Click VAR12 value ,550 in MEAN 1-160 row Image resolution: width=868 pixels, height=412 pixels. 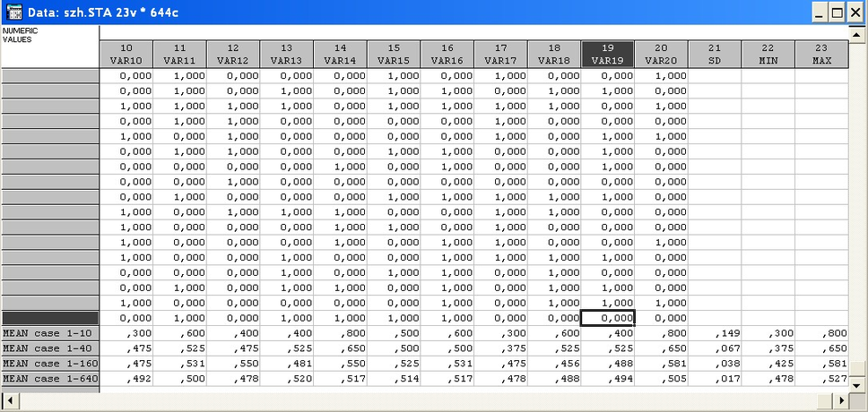234,364
